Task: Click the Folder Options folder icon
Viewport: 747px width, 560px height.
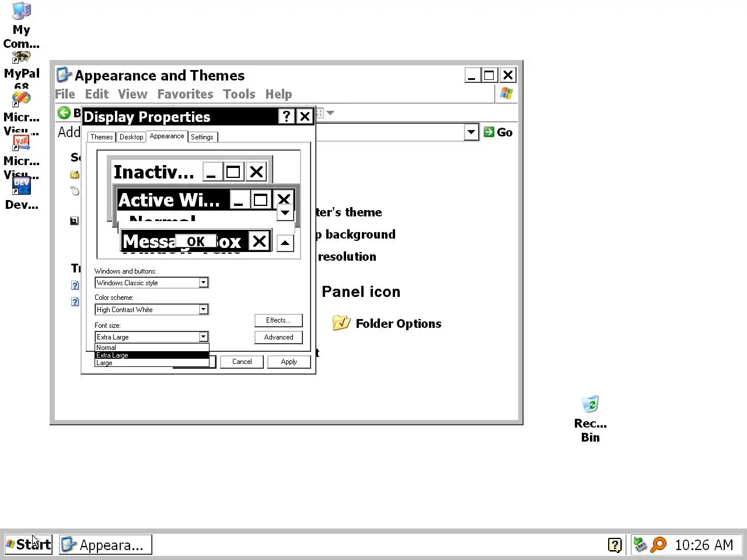Action: (x=341, y=323)
